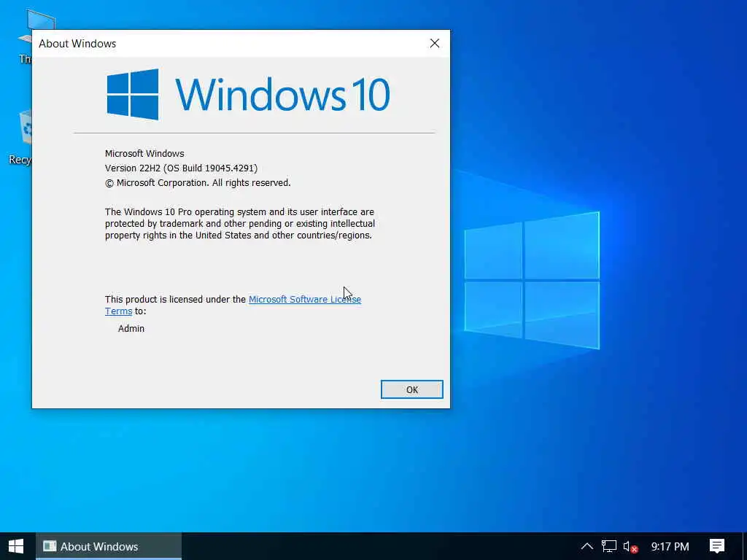
Task: Open the network status tray icon
Action: click(609, 546)
